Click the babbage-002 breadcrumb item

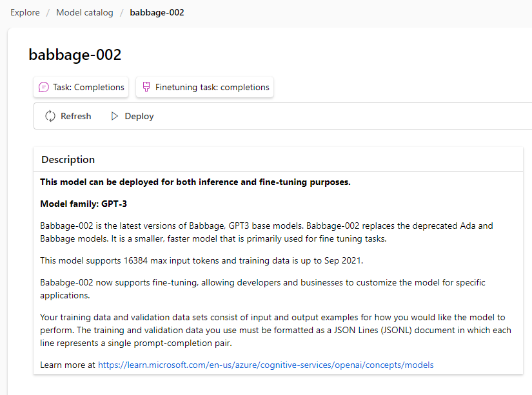point(157,12)
